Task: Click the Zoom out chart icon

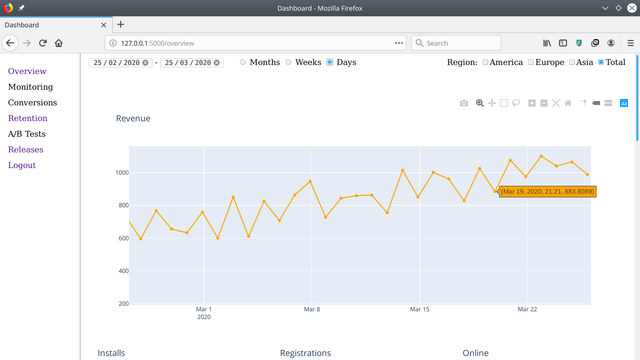Action: (x=544, y=103)
